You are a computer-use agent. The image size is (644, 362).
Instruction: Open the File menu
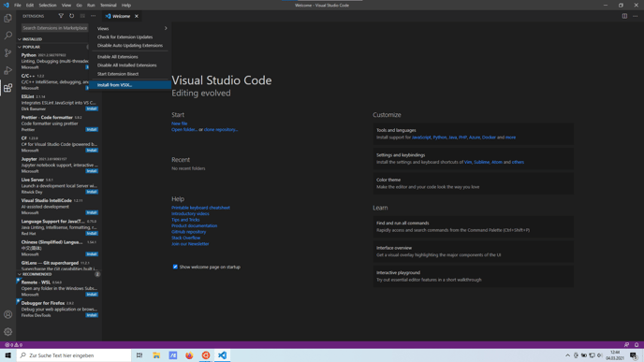[17, 6]
